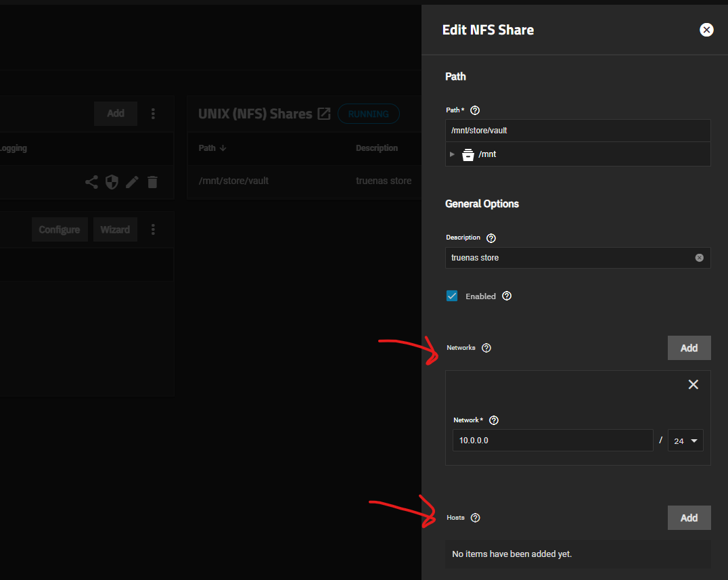Remove the 10.0.0.0 network entry
This screenshot has width=728, height=580.
(x=693, y=384)
